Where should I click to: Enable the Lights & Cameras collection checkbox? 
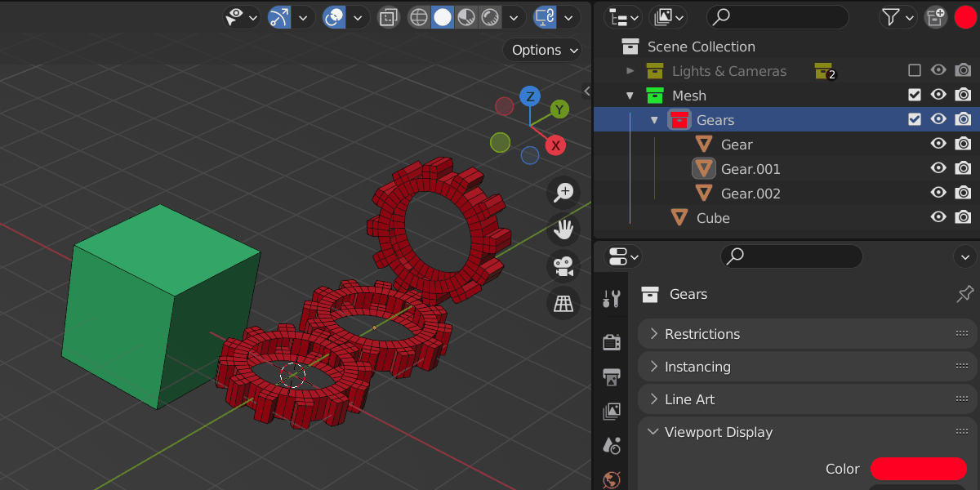coord(915,71)
